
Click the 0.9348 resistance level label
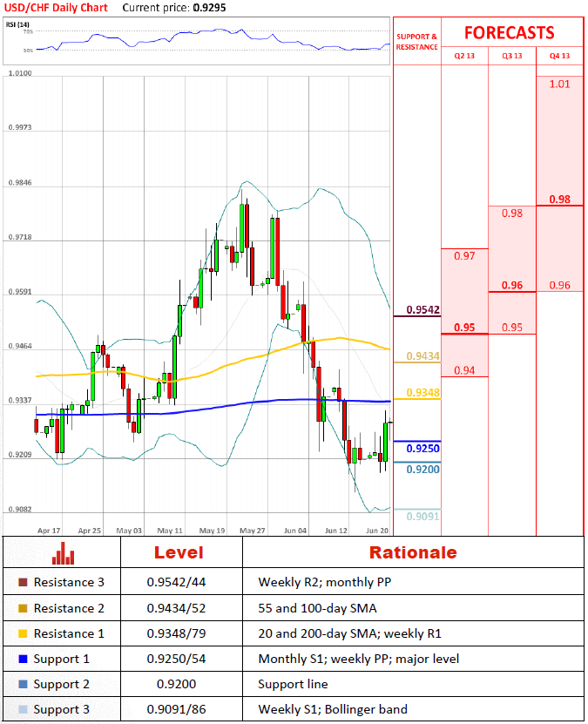[x=422, y=392]
